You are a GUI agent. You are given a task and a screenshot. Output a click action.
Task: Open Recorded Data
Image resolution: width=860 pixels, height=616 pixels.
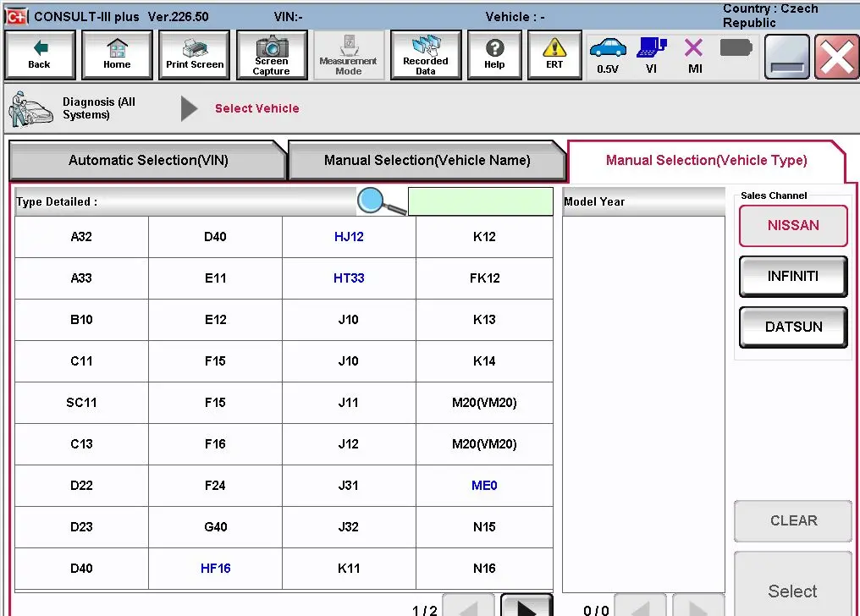(x=426, y=54)
